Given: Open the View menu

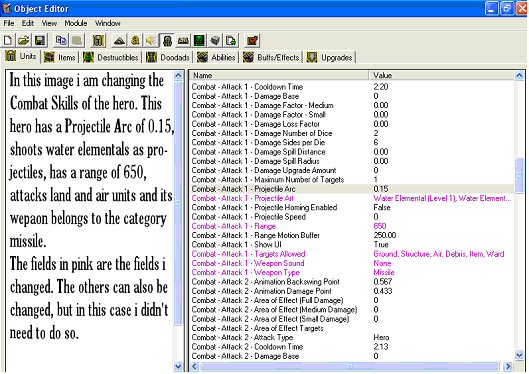Looking at the screenshot, I should point(49,23).
